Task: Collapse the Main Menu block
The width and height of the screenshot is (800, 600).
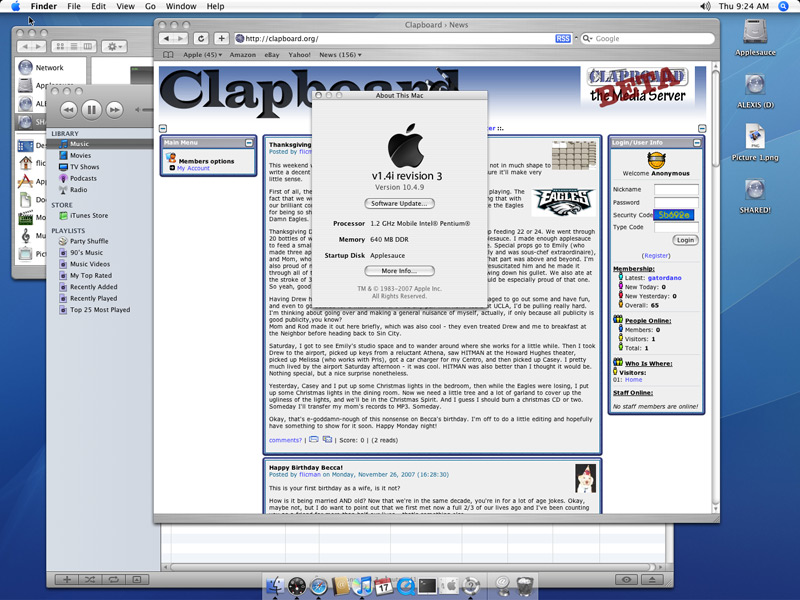Action: (x=249, y=143)
